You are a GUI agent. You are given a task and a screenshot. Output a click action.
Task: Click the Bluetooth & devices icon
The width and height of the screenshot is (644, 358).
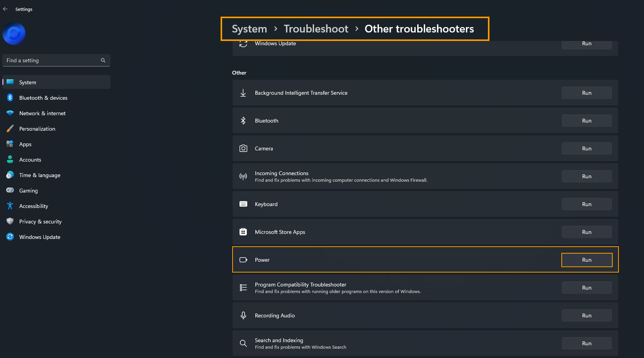click(x=10, y=97)
